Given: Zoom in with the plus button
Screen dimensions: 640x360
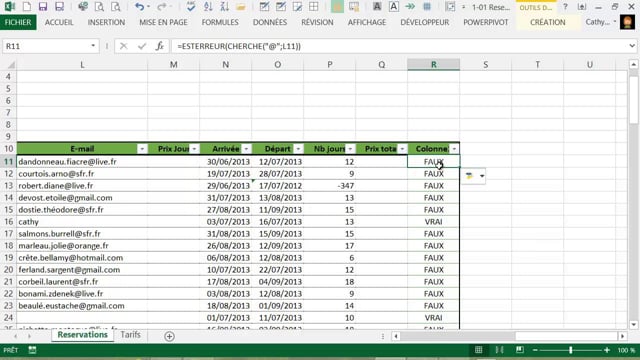Looking at the screenshot, I should point(607,350).
